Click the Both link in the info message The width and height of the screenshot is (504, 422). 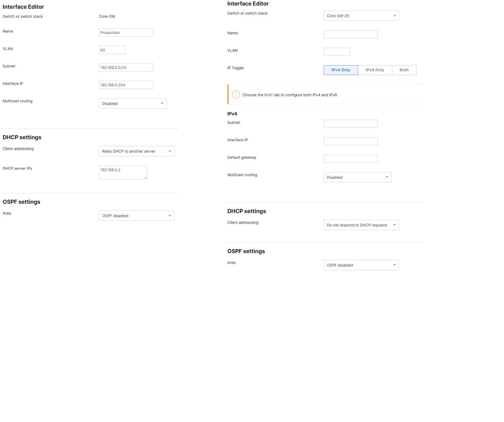pos(268,95)
